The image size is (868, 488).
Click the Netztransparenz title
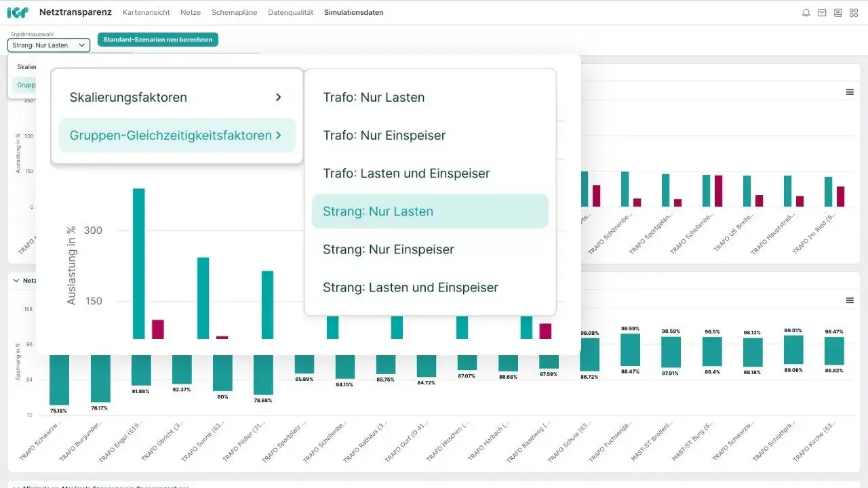click(x=75, y=12)
